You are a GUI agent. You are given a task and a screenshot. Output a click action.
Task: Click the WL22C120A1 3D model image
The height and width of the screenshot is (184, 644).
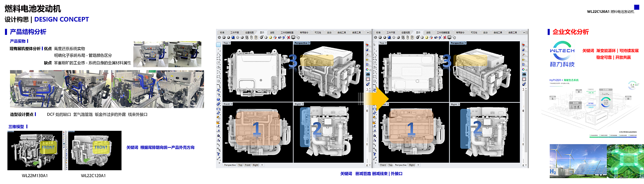pyautogui.click(x=95, y=151)
